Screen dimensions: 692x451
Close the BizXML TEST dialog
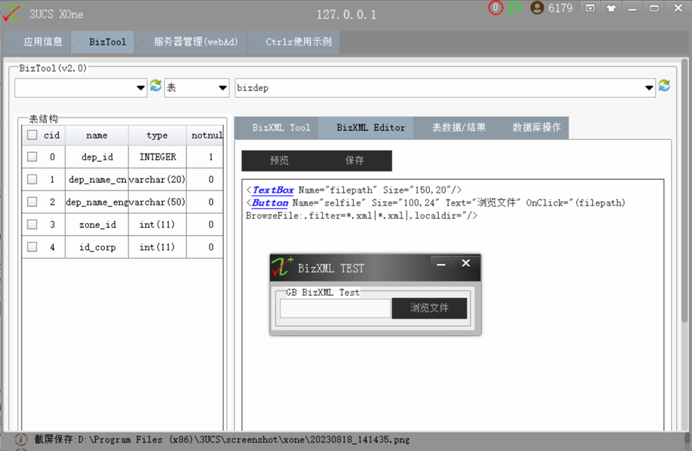coord(466,263)
